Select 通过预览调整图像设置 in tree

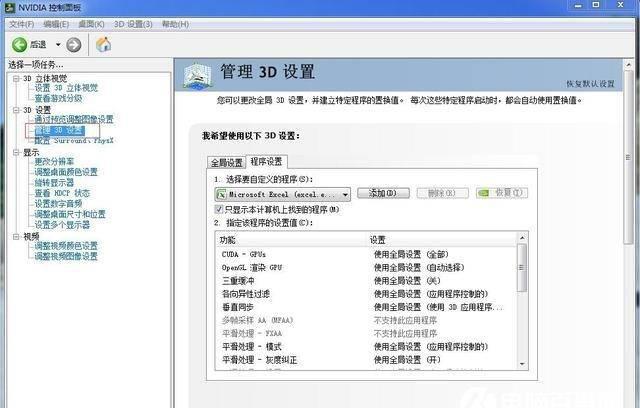pos(74,119)
